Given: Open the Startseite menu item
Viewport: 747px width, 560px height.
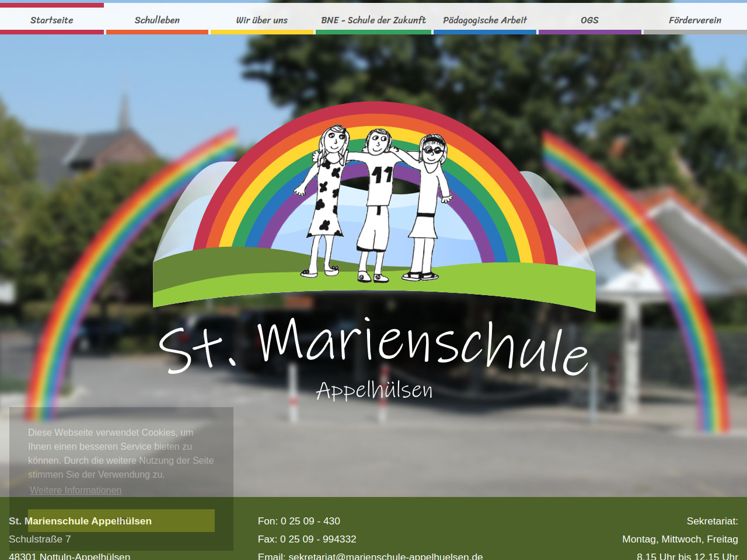Looking at the screenshot, I should click(x=52, y=20).
